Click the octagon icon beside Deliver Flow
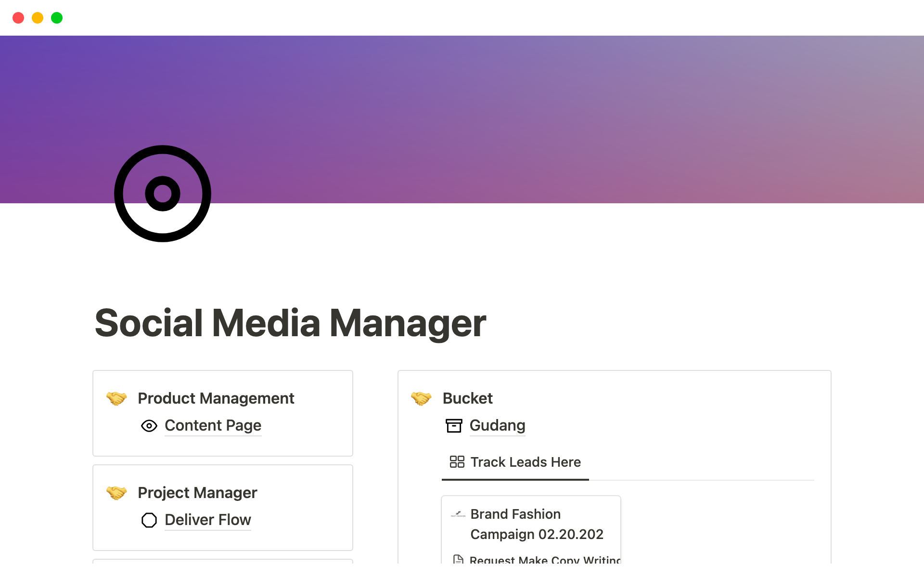 pyautogui.click(x=149, y=520)
